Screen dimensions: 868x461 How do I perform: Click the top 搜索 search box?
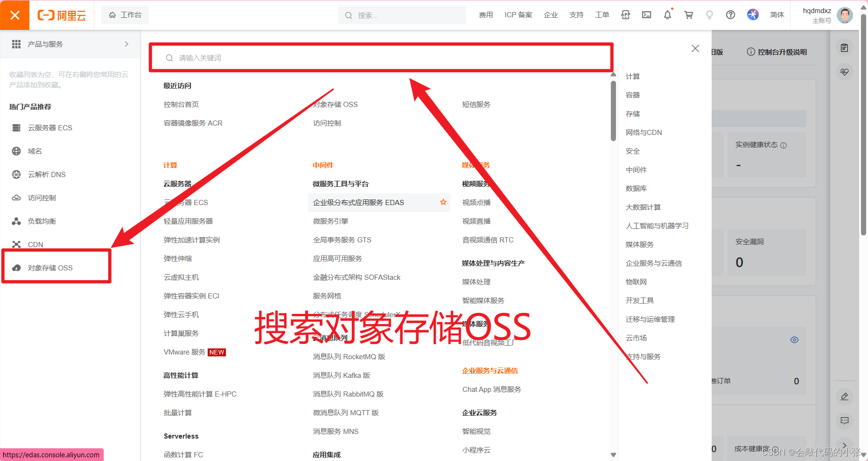point(402,15)
